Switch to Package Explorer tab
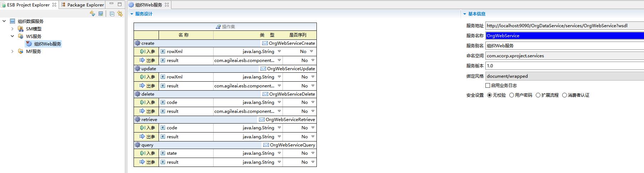Screen dimensions: 644x173 tap(83, 5)
